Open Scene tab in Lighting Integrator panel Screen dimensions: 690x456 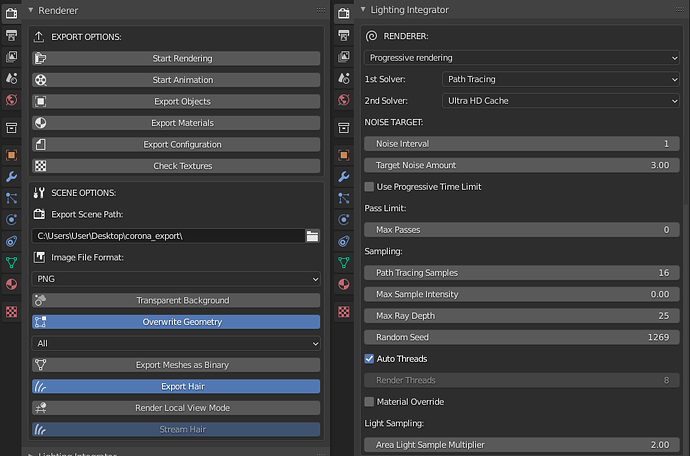click(344, 78)
